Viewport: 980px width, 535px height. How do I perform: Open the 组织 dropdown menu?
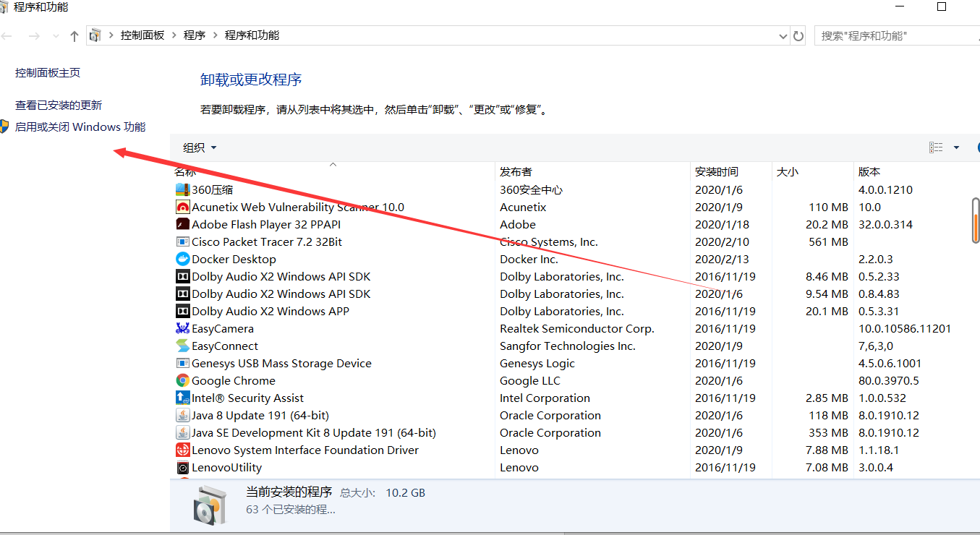(x=200, y=147)
